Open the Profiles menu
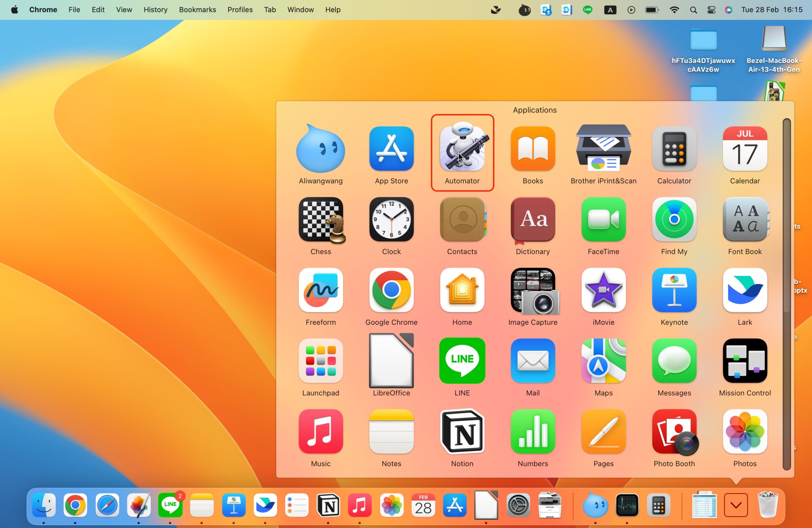 240,10
